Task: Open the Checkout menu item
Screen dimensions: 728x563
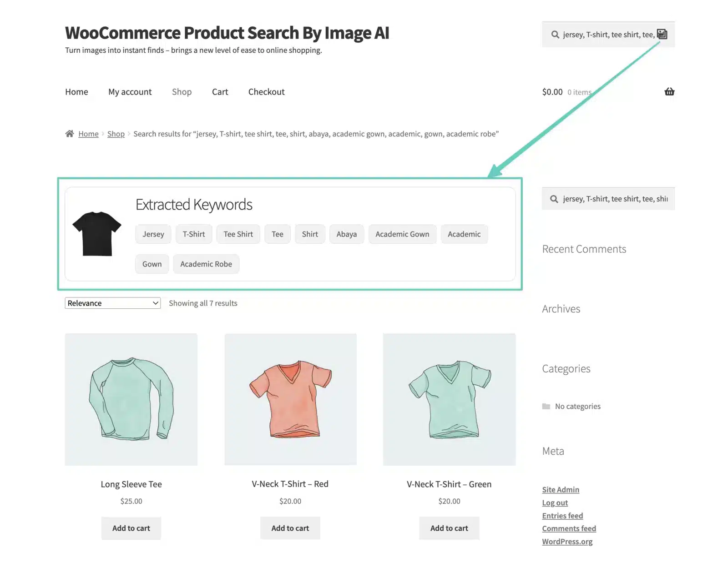Action: [267, 92]
